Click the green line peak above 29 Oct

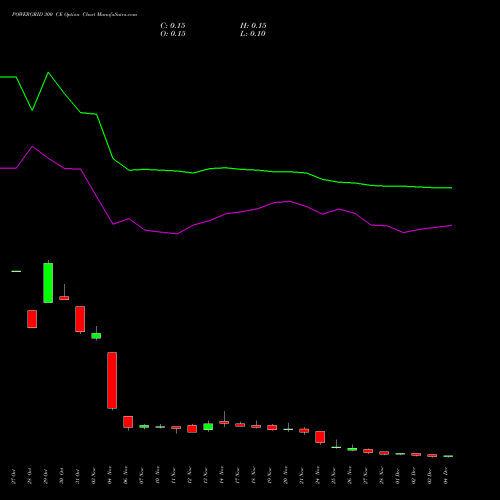tap(48, 72)
